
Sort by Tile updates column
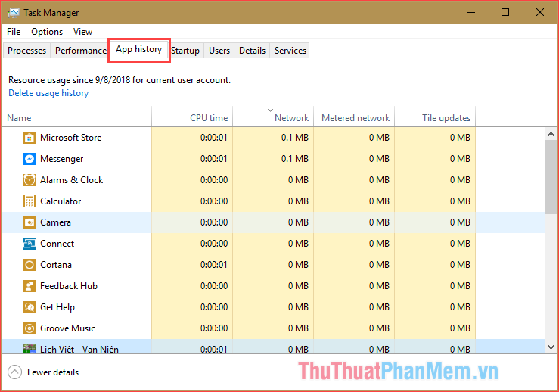click(x=435, y=118)
